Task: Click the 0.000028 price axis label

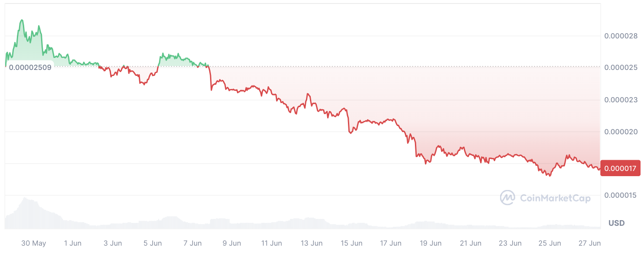Action: [x=620, y=36]
